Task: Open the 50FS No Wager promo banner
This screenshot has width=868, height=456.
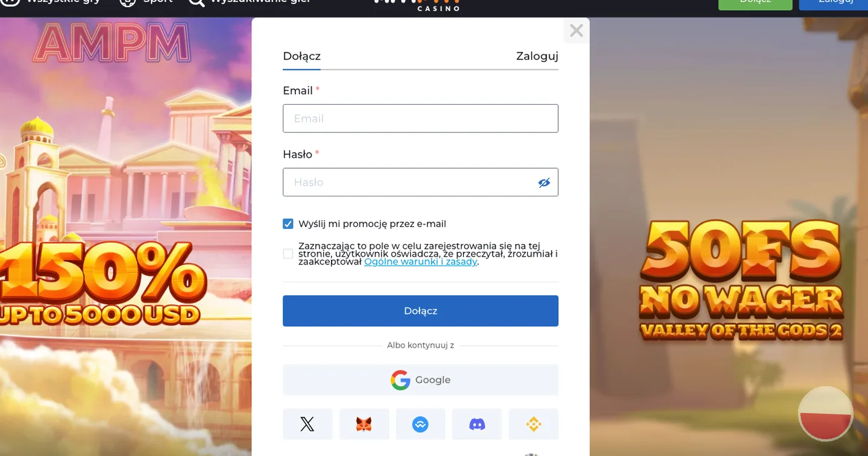Action: [741, 280]
